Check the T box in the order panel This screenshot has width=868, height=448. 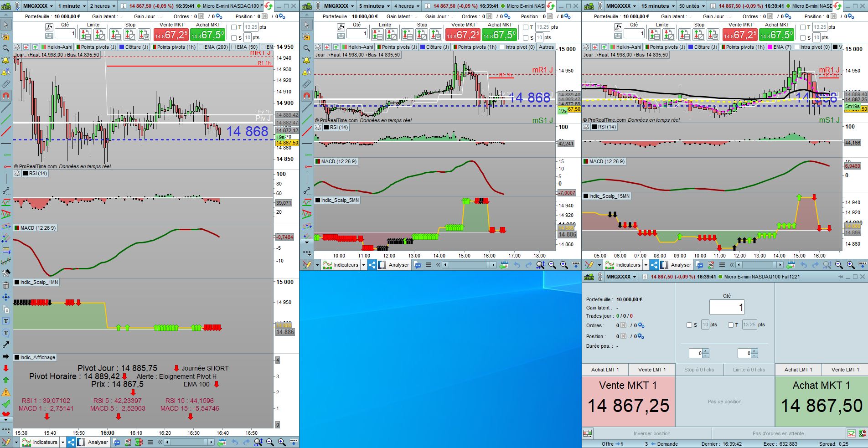tap(731, 325)
